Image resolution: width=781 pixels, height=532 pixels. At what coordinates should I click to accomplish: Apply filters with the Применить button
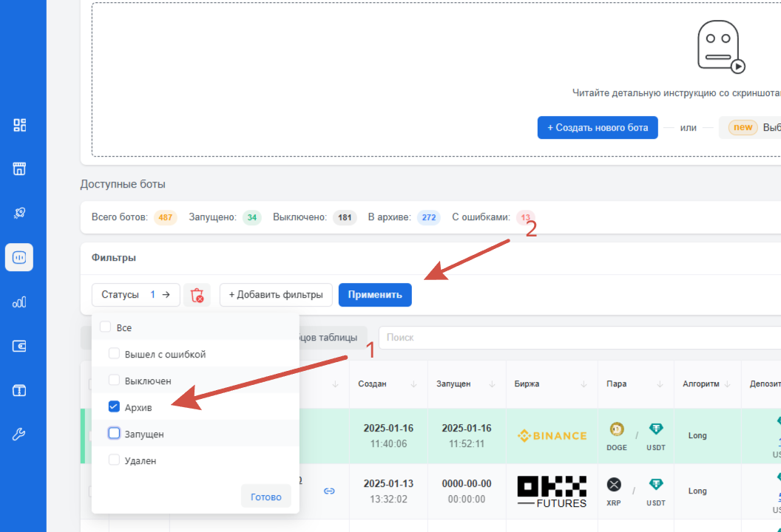click(375, 295)
